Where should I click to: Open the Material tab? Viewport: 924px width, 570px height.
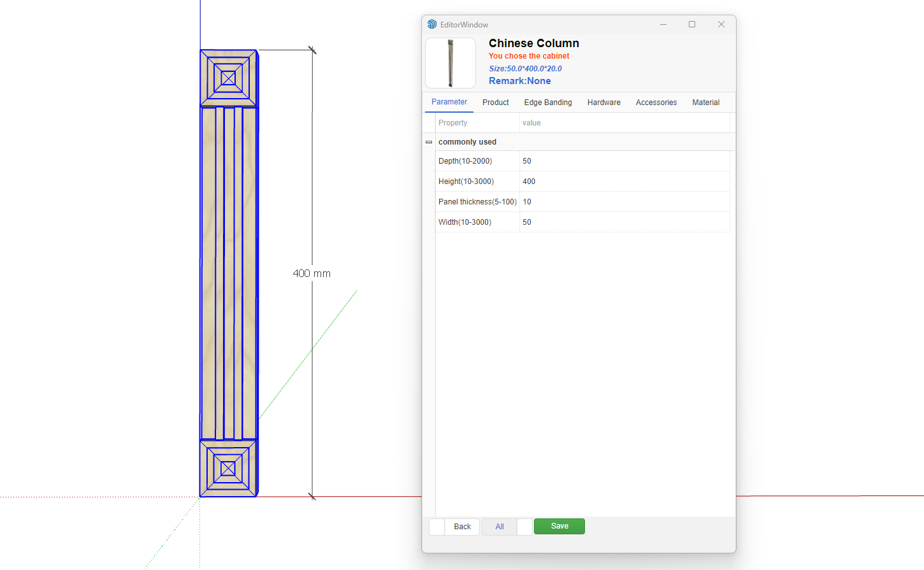tap(705, 103)
